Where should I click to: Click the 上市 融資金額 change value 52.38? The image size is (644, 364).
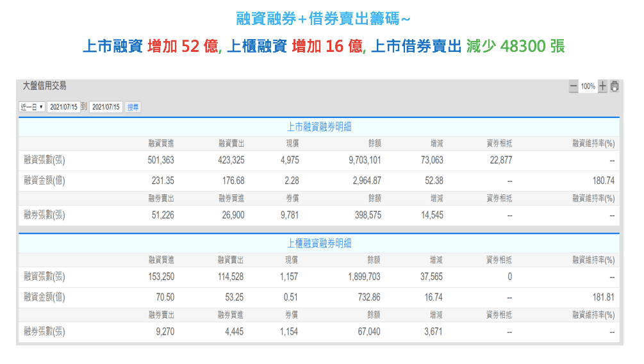click(x=433, y=181)
